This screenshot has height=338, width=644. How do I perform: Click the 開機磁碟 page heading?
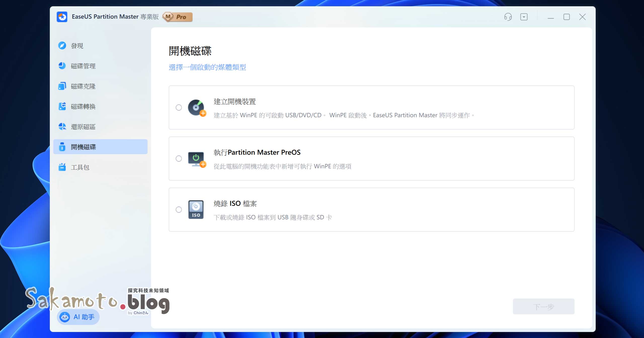coord(190,51)
